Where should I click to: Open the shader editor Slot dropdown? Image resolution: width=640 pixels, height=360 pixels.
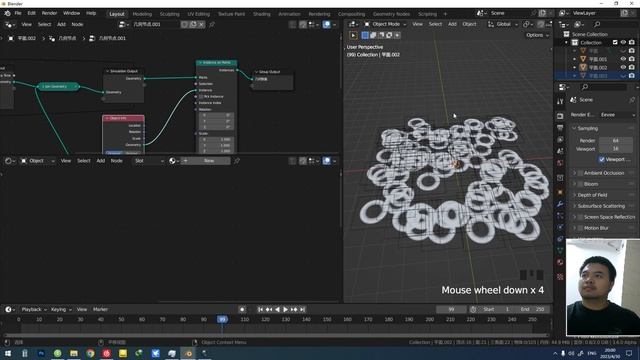[x=149, y=161]
